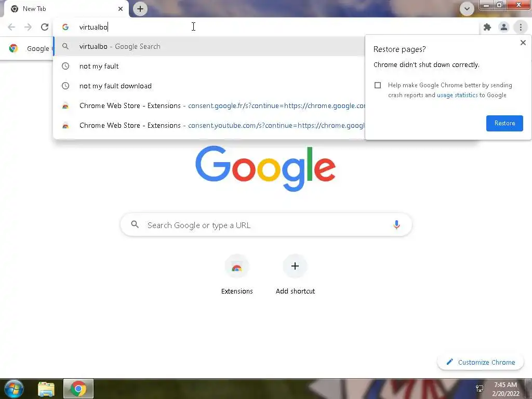Click the network tray icon

point(480,389)
